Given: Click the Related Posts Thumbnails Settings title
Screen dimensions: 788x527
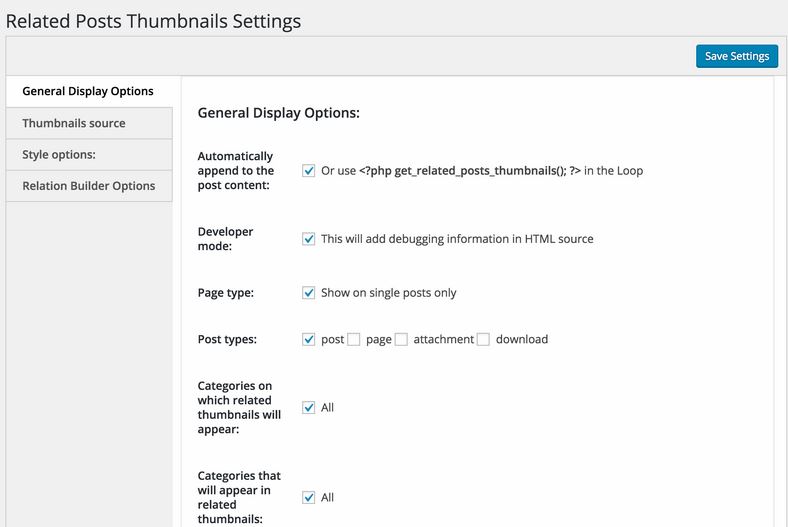Looking at the screenshot, I should [153, 21].
